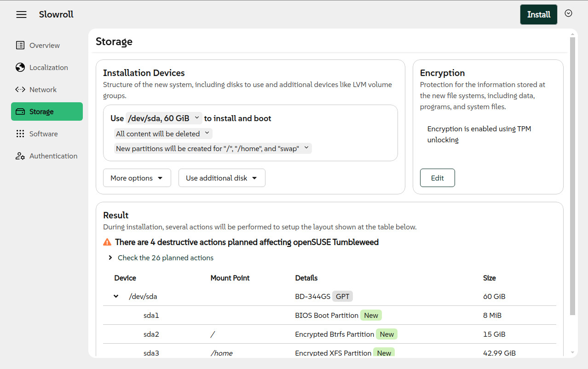This screenshot has width=588, height=369.
Task: Click the 60 GiB size cell of /dev/sda
Action: tap(494, 297)
